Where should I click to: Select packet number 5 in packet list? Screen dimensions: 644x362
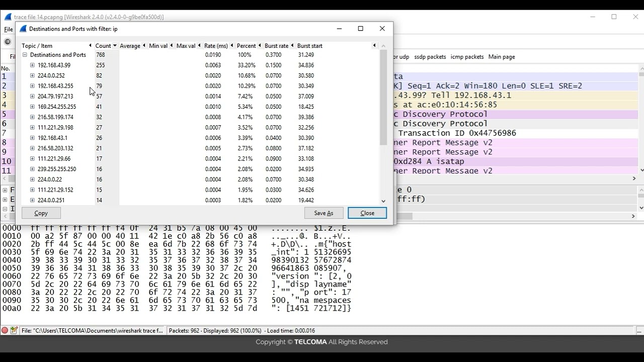click(4, 114)
